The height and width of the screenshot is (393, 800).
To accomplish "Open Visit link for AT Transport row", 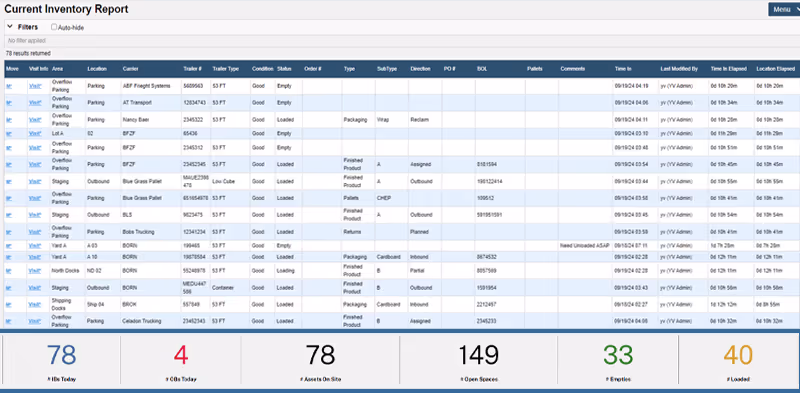I will (x=35, y=103).
